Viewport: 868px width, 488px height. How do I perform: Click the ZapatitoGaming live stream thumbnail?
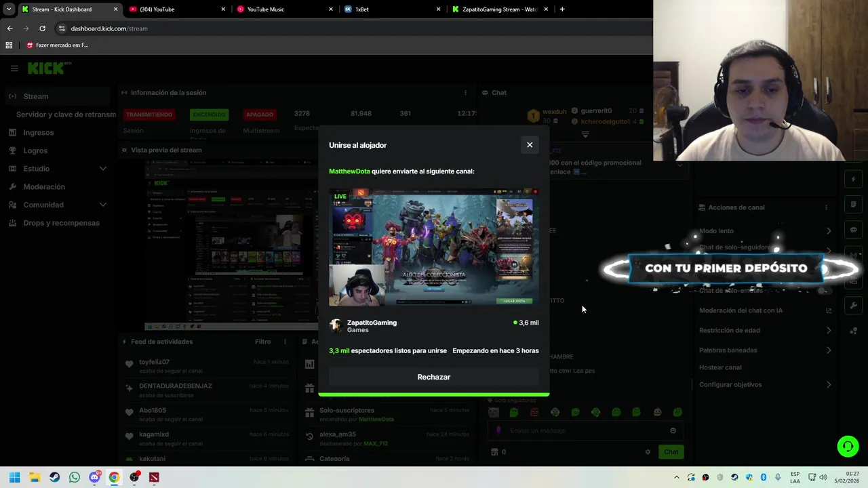tap(434, 247)
